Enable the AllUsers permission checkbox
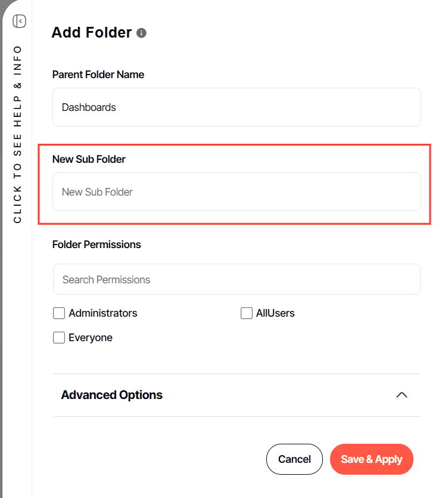Screen dimensions: 448x498 tap(247, 313)
